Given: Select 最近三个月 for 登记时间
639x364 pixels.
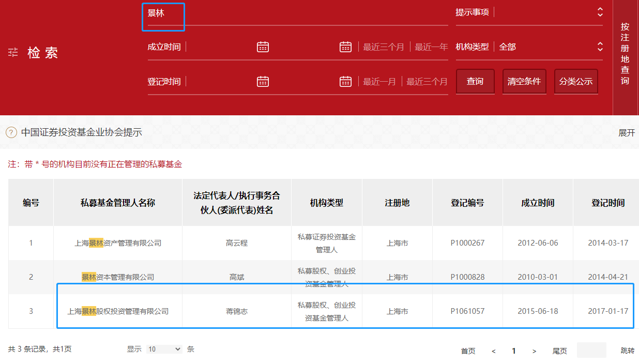Looking at the screenshot, I should point(427,82).
